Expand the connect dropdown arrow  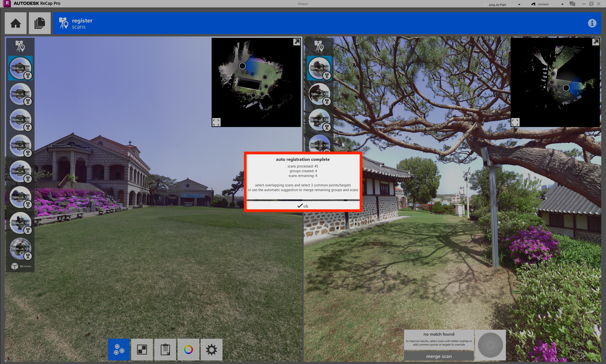(x=562, y=4)
